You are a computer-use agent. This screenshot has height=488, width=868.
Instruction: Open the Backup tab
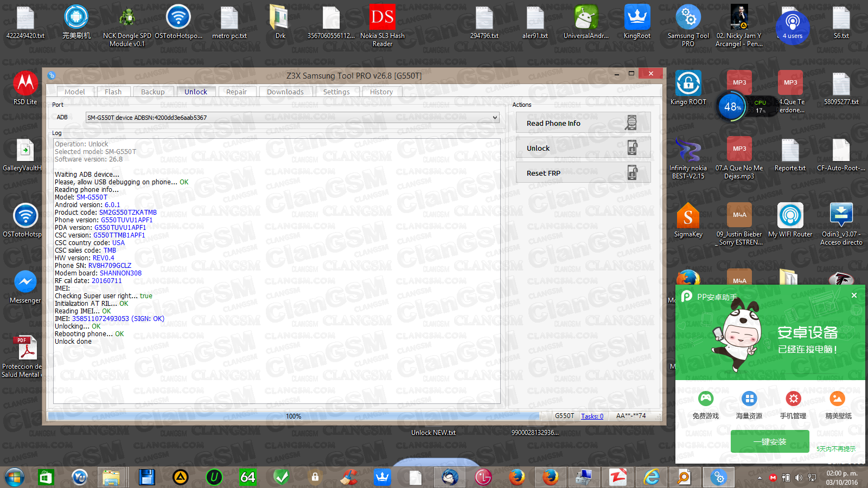pos(152,92)
